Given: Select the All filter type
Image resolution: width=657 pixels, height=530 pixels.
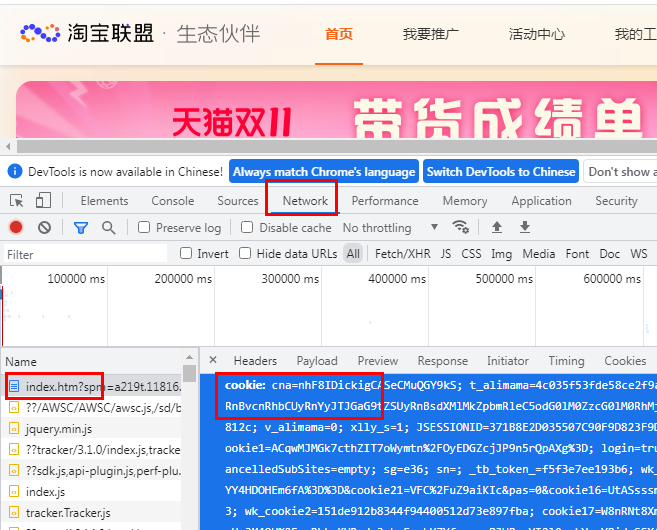Looking at the screenshot, I should [x=353, y=253].
